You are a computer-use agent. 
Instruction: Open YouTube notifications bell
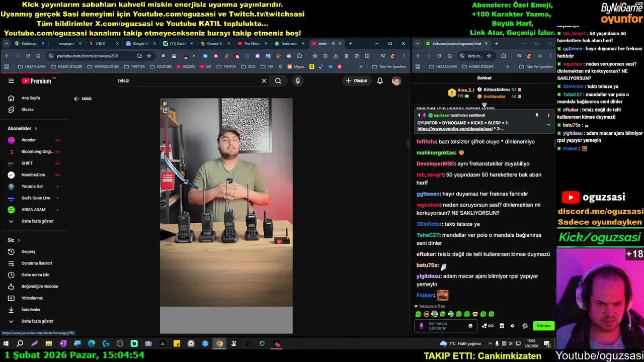(x=380, y=81)
